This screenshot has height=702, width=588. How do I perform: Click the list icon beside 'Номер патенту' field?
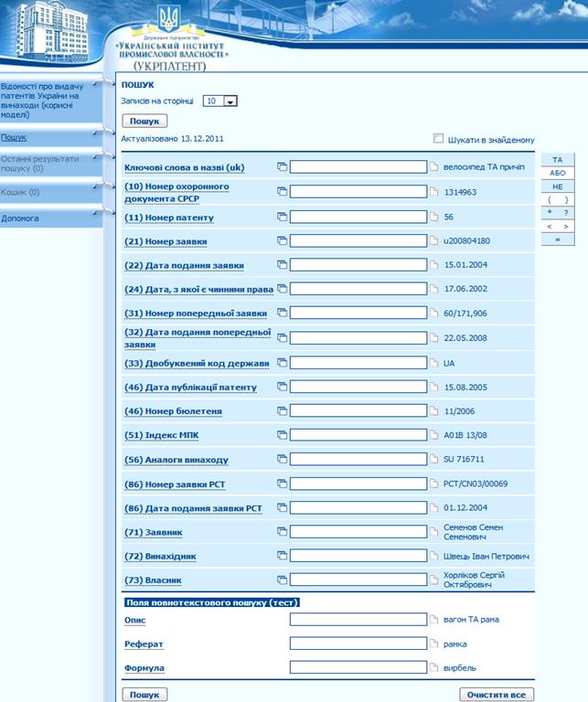point(283,217)
